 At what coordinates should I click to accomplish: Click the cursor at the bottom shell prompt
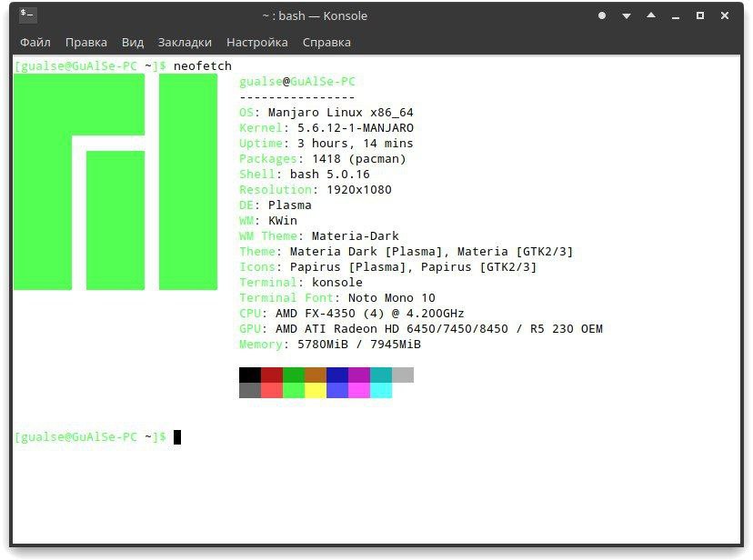177,437
